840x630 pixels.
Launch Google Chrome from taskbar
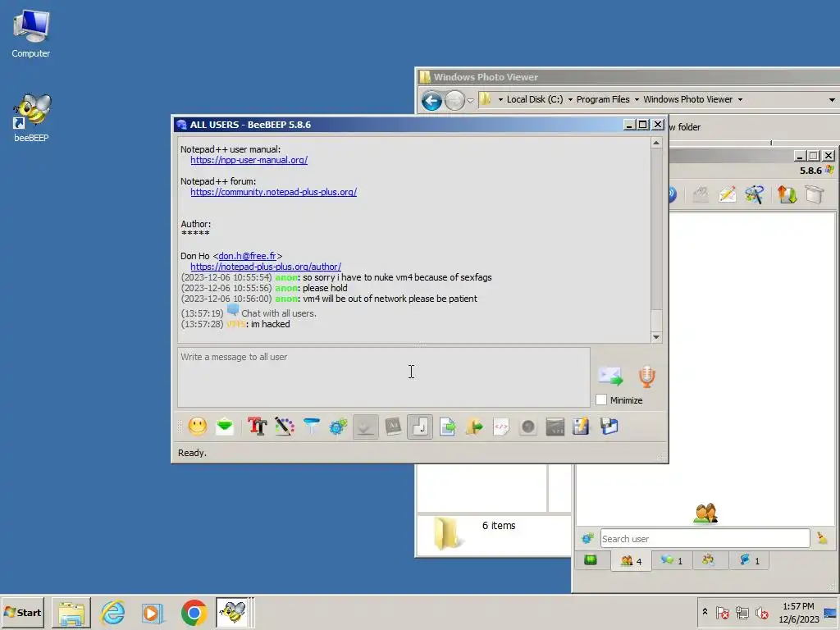click(x=194, y=612)
